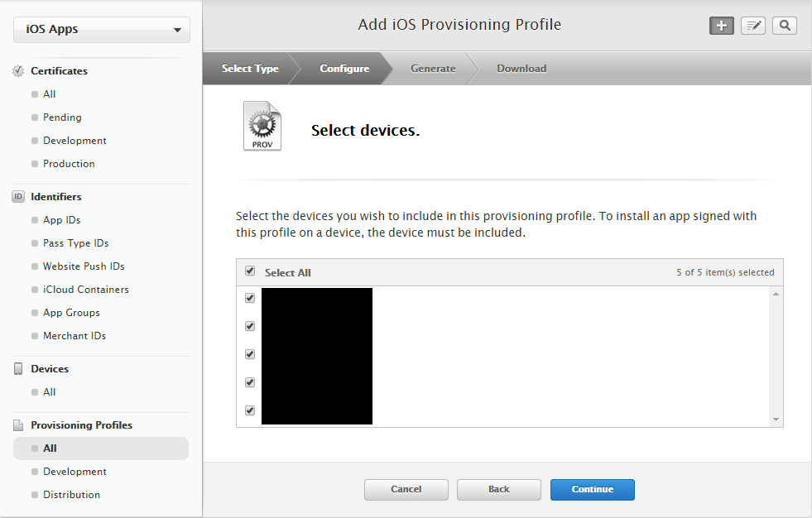Click the Identifiers ID icon
This screenshot has height=518, width=812.
pyautogui.click(x=18, y=197)
